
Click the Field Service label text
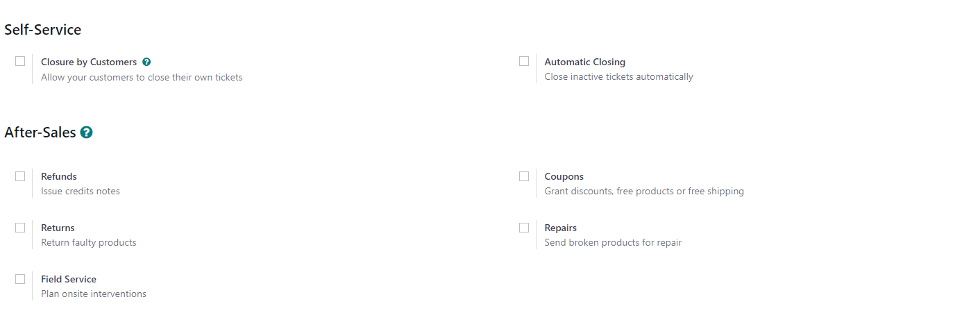(69, 279)
